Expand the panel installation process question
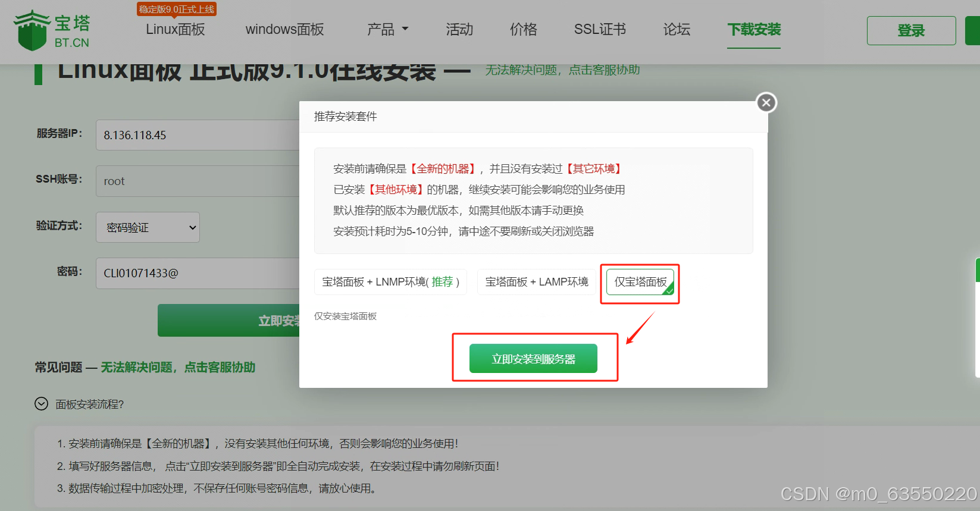Screen dimensions: 980x511 41,405
